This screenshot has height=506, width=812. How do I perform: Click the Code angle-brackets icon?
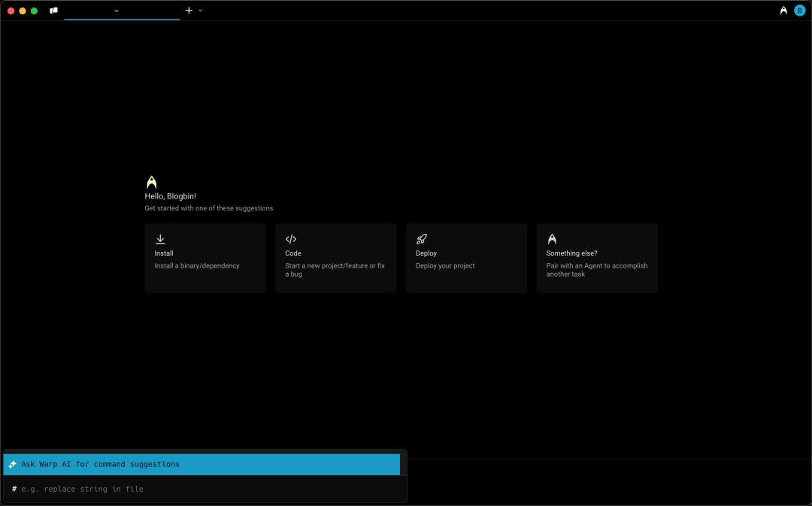tap(291, 239)
